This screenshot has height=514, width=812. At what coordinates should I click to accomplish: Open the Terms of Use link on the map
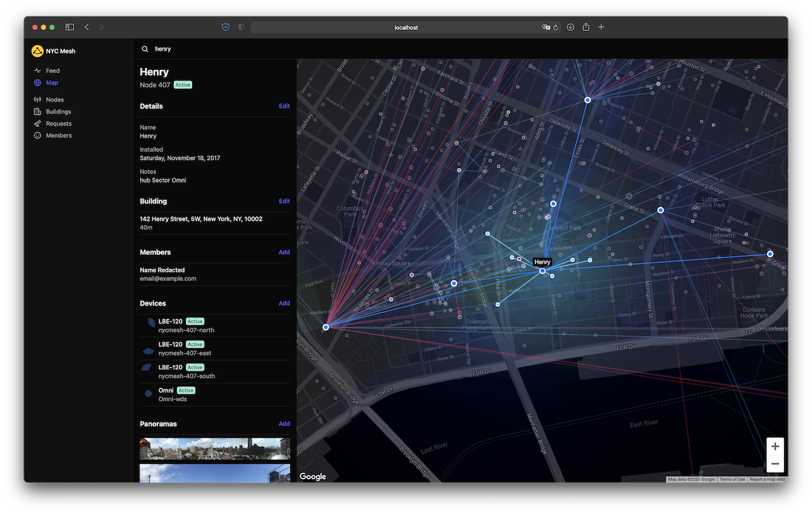[733, 479]
